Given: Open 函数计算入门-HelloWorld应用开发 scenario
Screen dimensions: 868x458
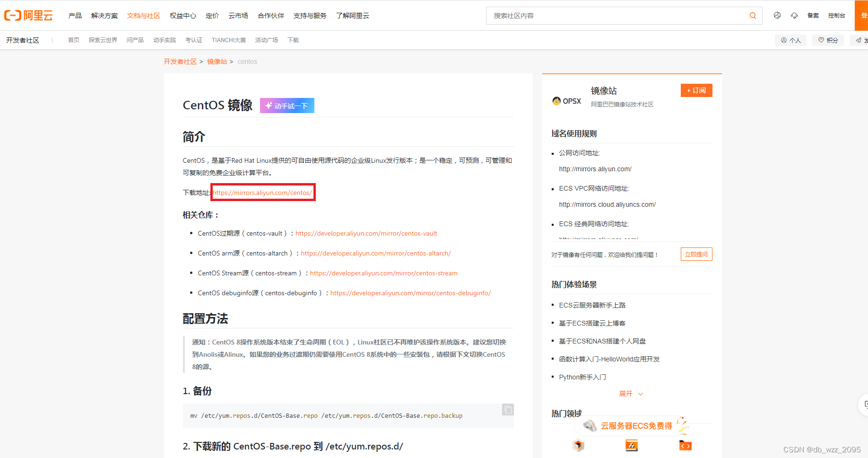Looking at the screenshot, I should (x=609, y=359).
